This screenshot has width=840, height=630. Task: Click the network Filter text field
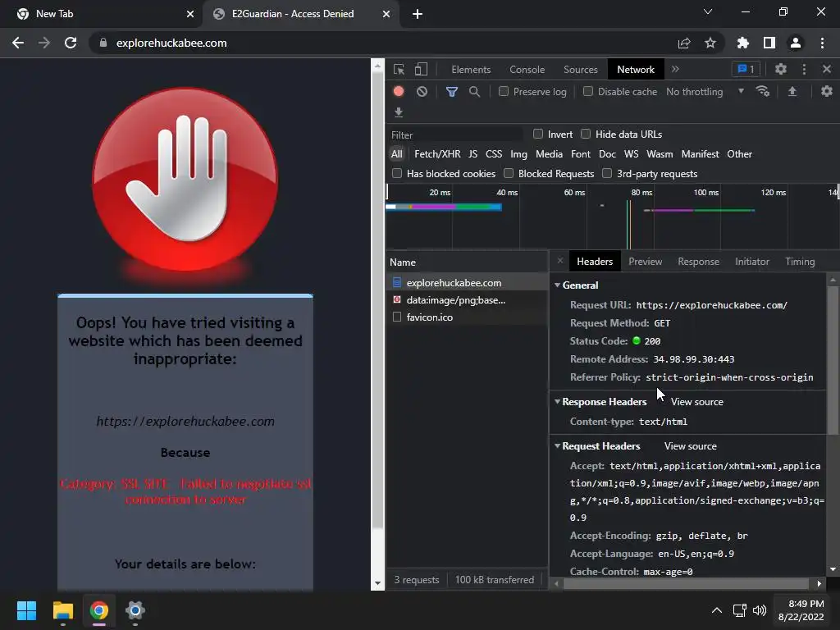tap(455, 135)
